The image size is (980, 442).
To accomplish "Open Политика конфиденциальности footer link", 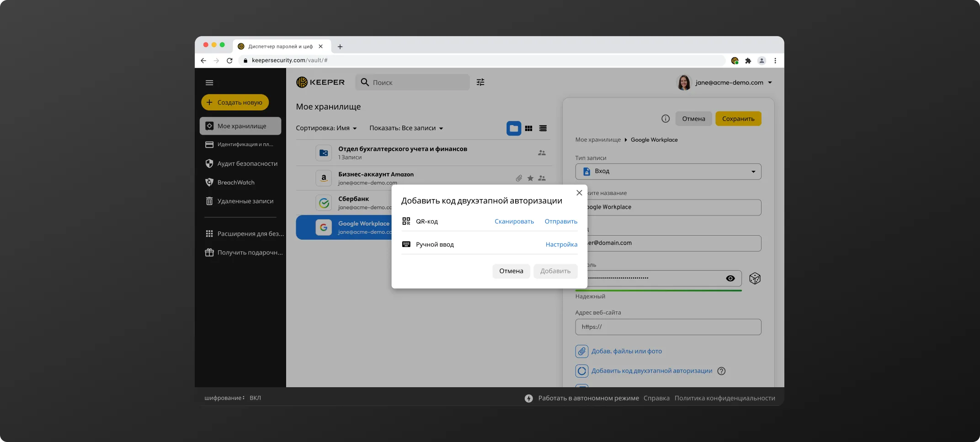I will (x=724, y=398).
